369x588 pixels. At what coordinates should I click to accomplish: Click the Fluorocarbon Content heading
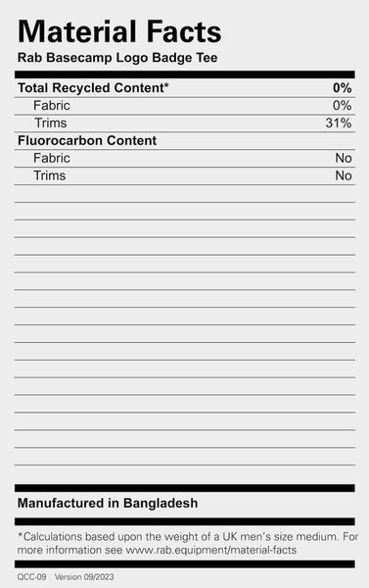[87, 140]
